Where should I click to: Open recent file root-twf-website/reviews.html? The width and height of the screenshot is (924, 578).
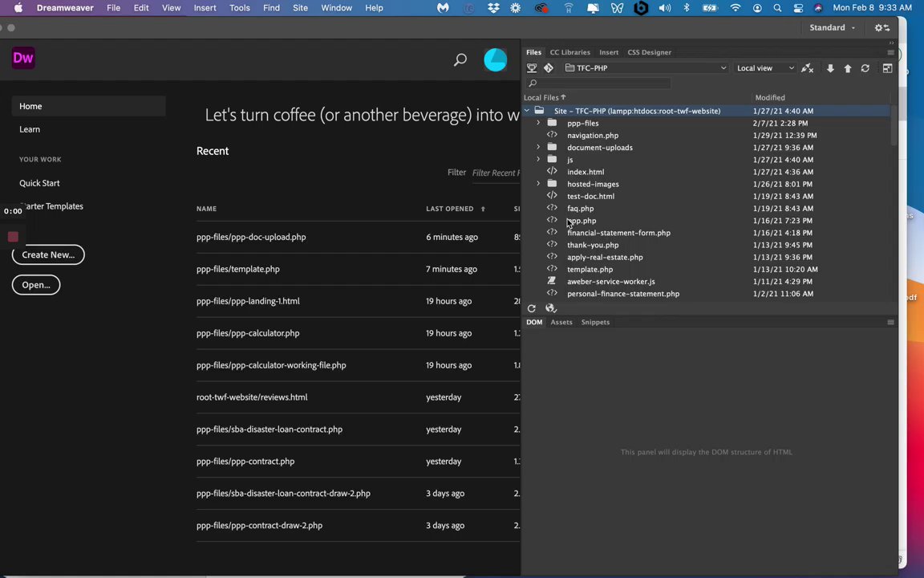pyautogui.click(x=252, y=397)
